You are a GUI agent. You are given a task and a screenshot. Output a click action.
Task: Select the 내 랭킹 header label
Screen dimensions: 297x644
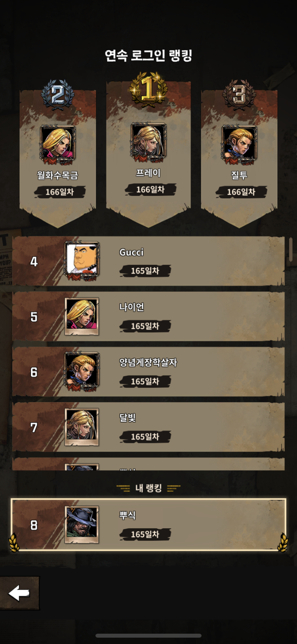[148, 488]
